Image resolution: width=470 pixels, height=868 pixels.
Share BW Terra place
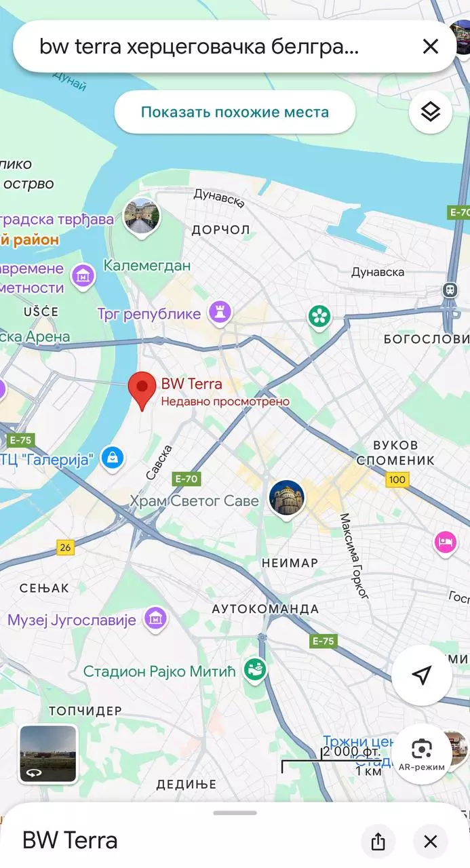(378, 842)
